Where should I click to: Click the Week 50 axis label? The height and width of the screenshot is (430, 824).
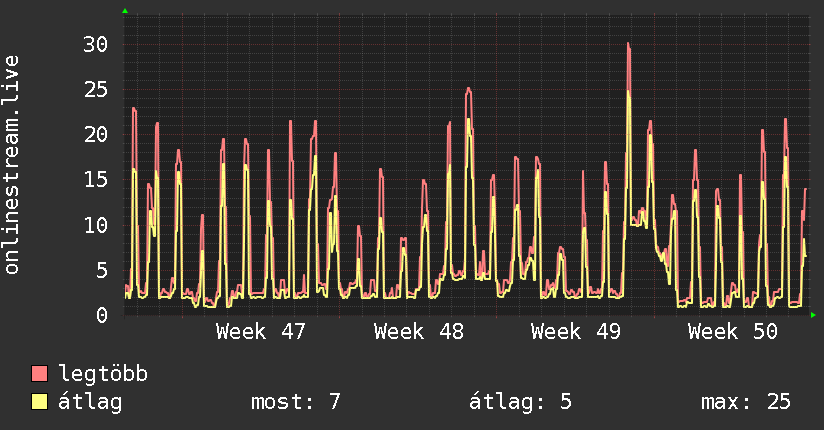(733, 331)
